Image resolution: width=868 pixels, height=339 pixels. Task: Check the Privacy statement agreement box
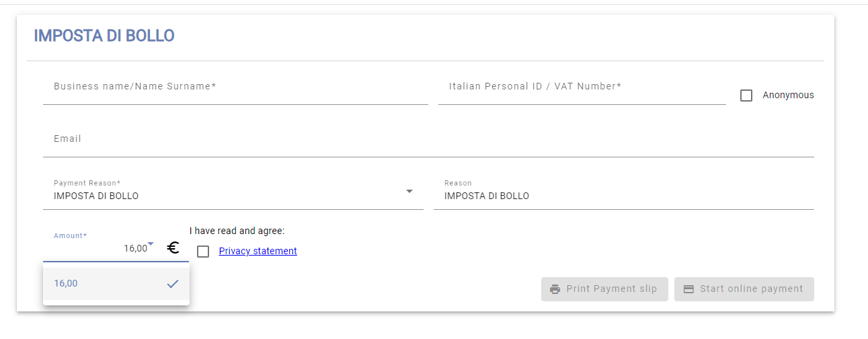point(203,252)
